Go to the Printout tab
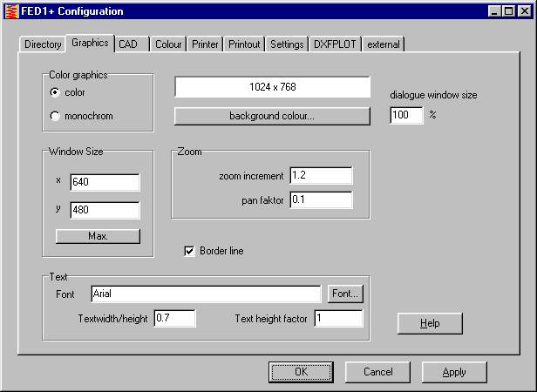This screenshot has height=392, width=537. tap(244, 44)
